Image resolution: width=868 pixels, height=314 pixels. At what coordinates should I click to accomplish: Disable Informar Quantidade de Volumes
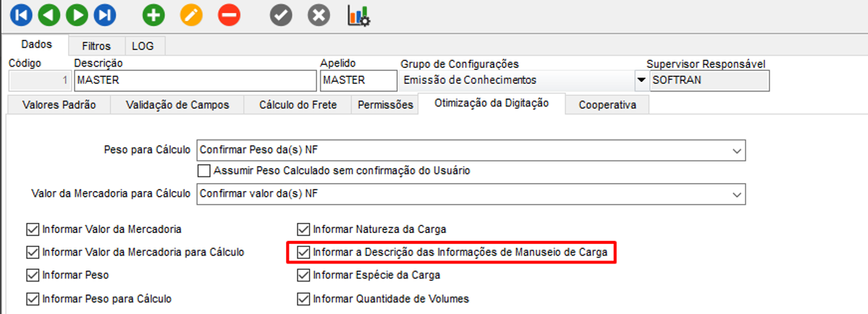pos(303,298)
